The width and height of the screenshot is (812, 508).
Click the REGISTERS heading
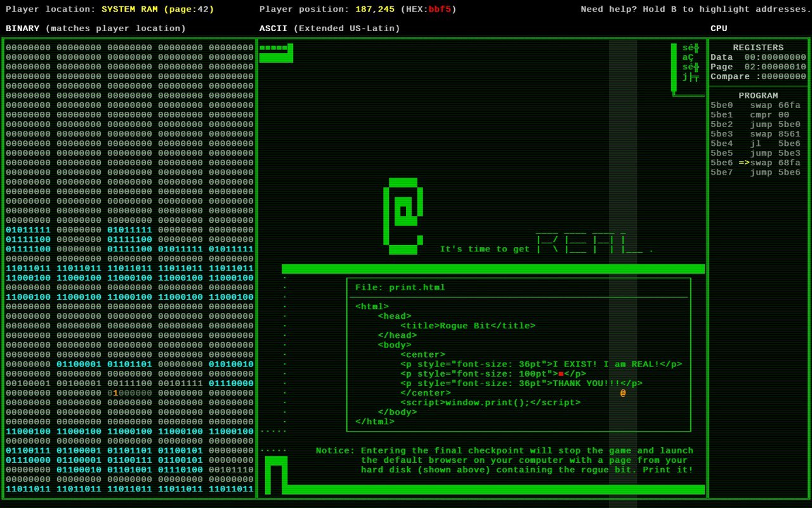758,48
